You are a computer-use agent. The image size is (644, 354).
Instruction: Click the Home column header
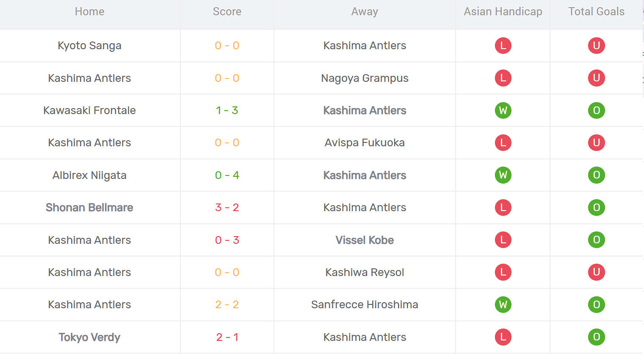click(89, 11)
